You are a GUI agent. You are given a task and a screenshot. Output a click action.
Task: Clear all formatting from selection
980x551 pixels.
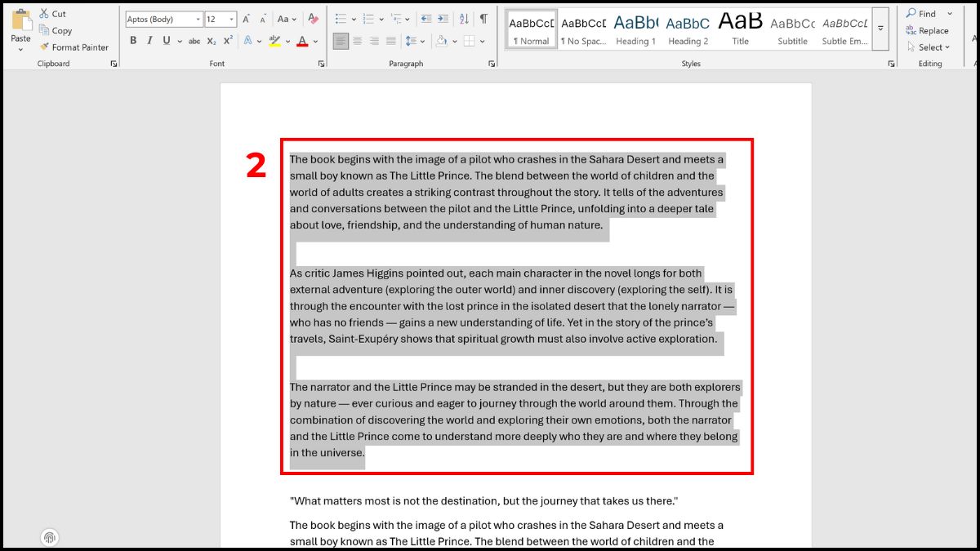[313, 19]
